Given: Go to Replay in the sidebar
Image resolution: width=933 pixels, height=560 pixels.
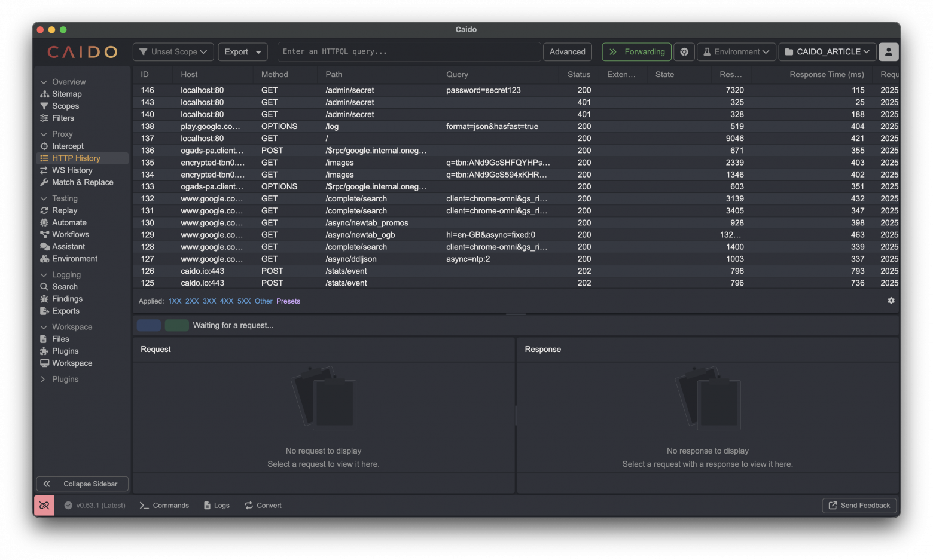Looking at the screenshot, I should 65,210.
